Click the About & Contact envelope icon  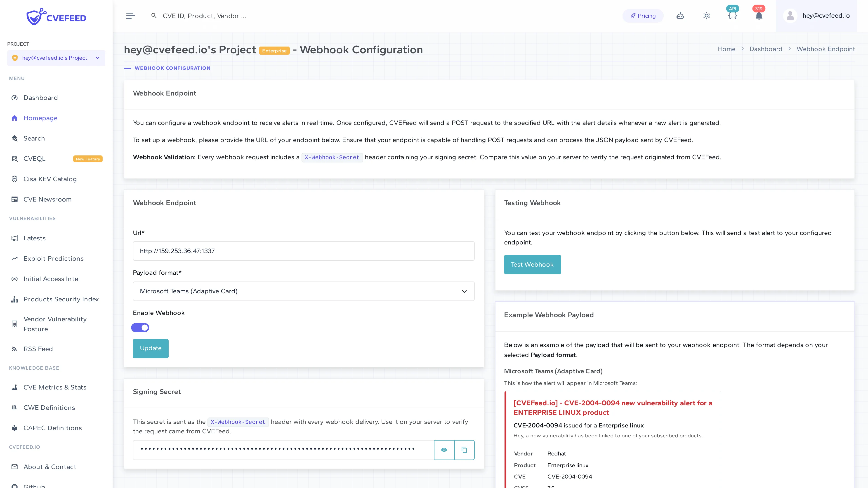pos(14,467)
